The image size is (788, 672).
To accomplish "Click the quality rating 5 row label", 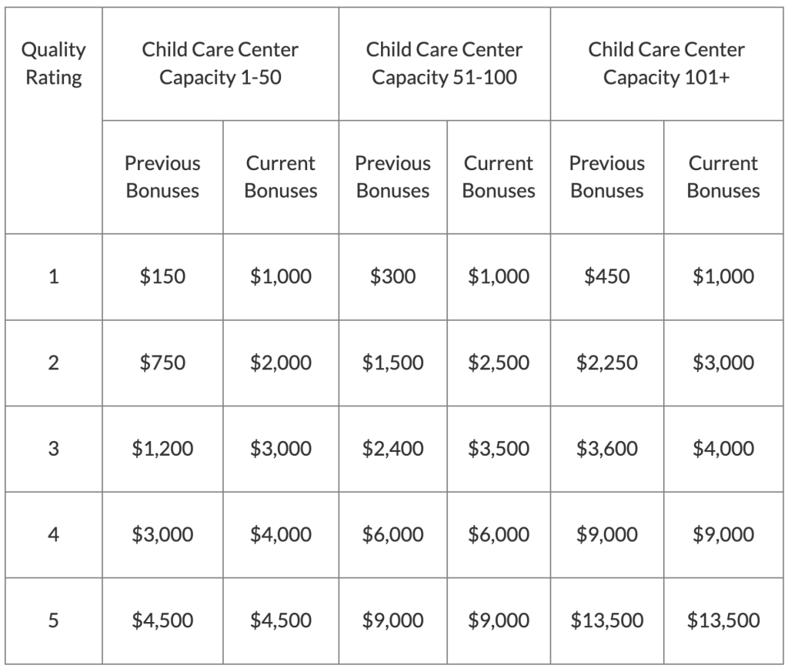I will (53, 620).
